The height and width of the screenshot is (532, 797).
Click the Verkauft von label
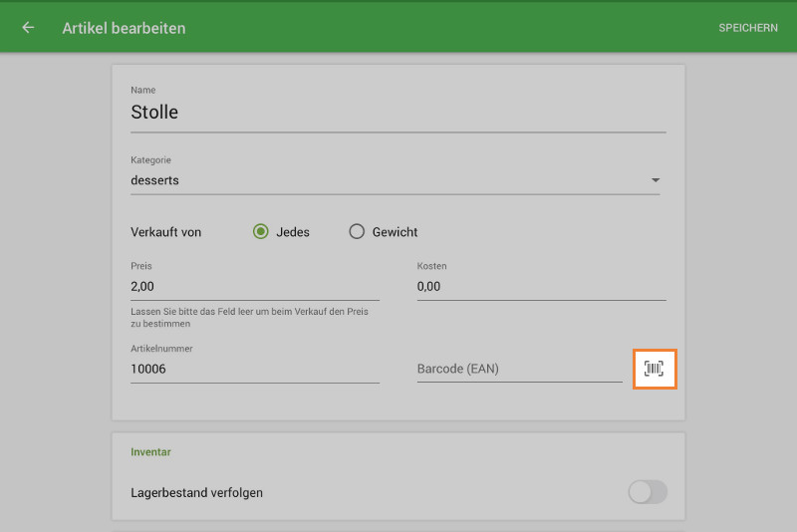[x=166, y=232]
